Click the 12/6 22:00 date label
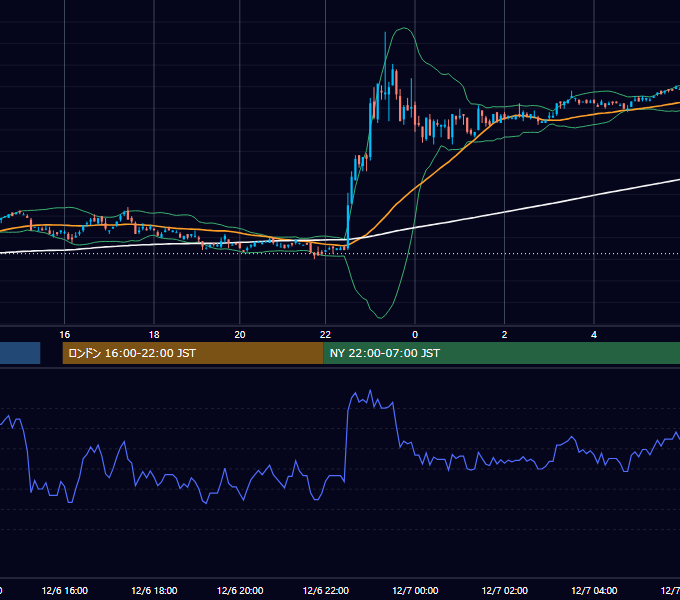The image size is (680, 600). [325, 590]
